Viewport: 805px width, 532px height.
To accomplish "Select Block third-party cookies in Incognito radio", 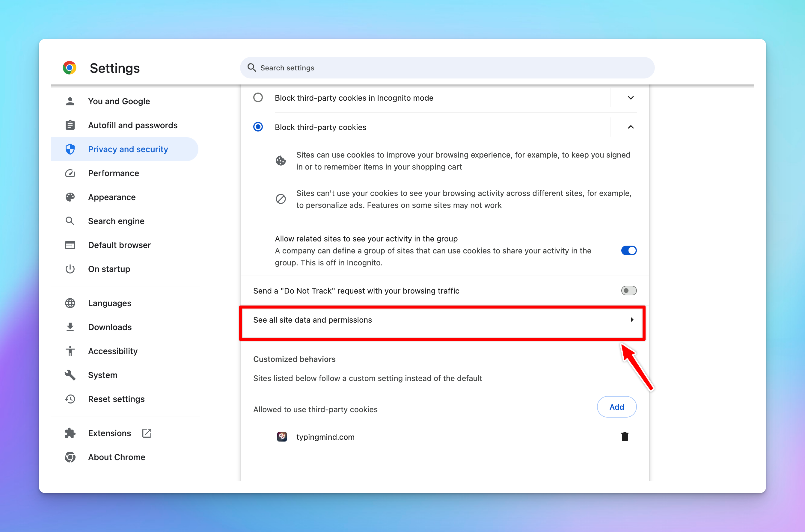I will tap(258, 98).
